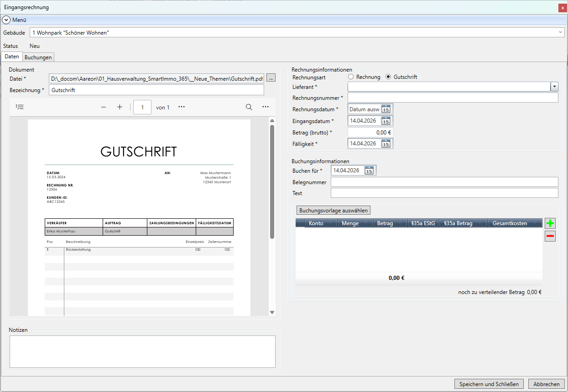The width and height of the screenshot is (568, 392).
Task: Click the §35a EStG column header
Action: [423, 223]
